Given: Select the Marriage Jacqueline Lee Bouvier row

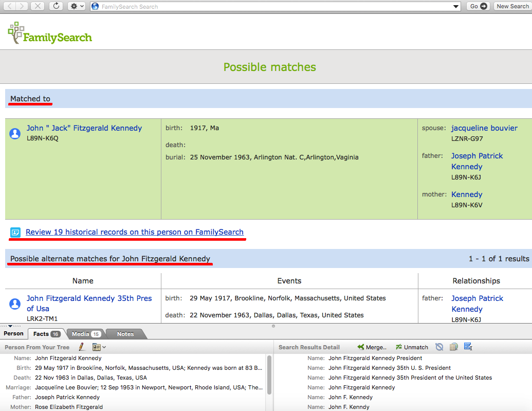Looking at the screenshot, I should click(x=134, y=387).
